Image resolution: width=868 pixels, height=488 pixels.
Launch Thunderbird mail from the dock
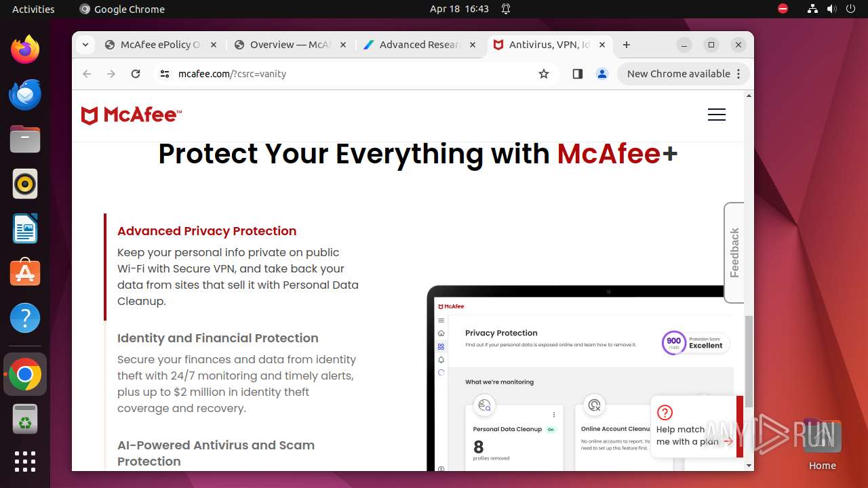25,94
